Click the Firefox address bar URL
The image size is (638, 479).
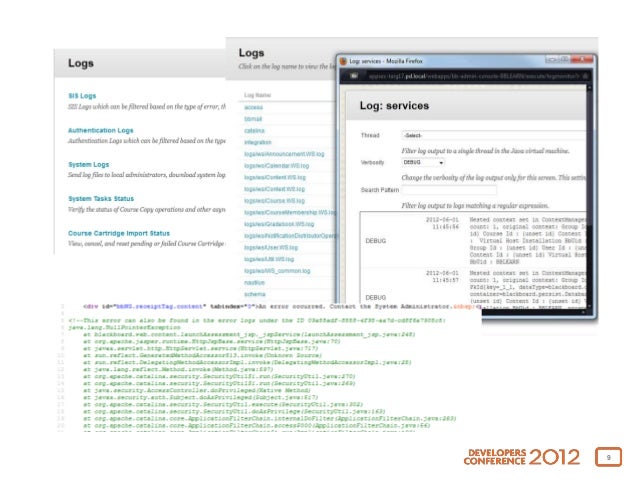coord(474,76)
